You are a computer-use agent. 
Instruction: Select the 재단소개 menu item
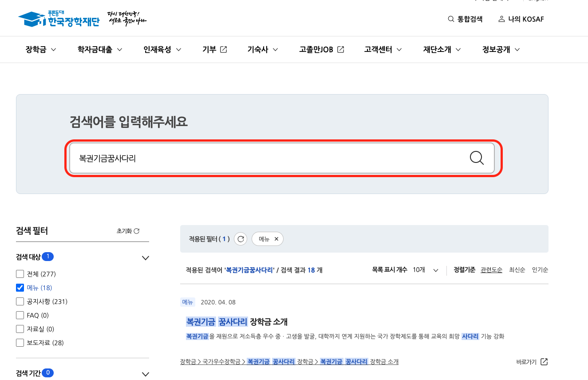pyautogui.click(x=438, y=49)
